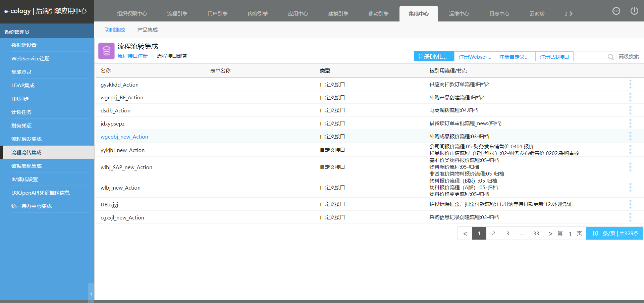Screen dimensions: 644x303
Task: Switch to 流程引擎 tab
Action: click(x=177, y=14)
